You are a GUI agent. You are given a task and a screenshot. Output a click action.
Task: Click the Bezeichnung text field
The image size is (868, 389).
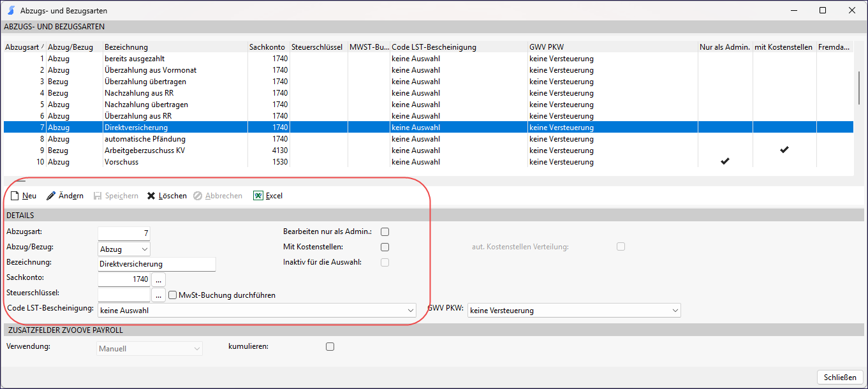point(157,264)
